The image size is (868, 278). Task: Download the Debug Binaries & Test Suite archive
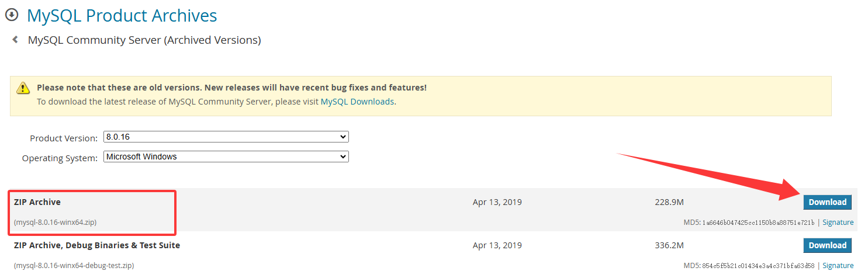(827, 245)
